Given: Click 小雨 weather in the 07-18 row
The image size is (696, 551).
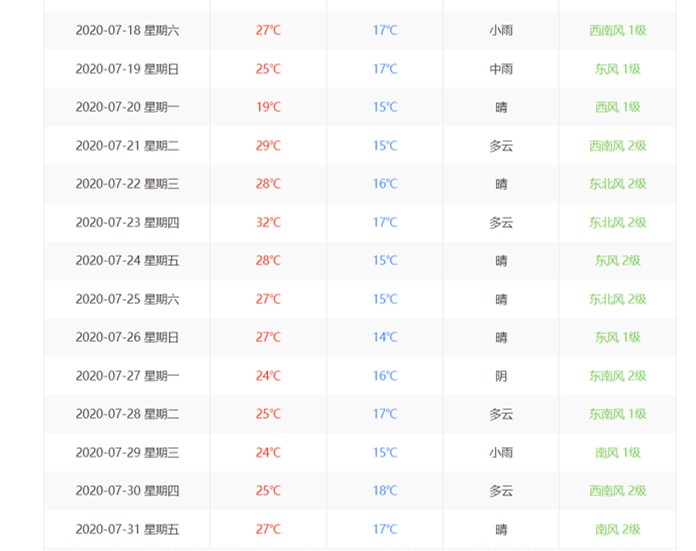Looking at the screenshot, I should point(501,30).
